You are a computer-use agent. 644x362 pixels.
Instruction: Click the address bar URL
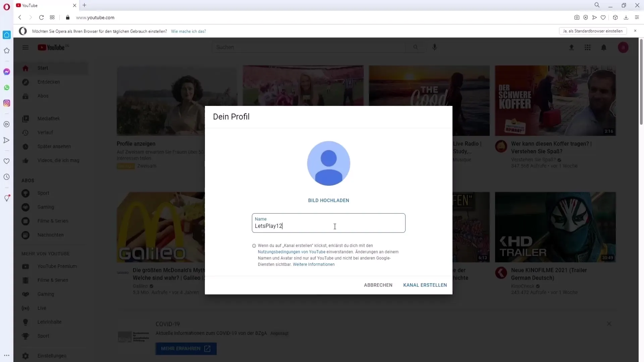[x=95, y=17]
